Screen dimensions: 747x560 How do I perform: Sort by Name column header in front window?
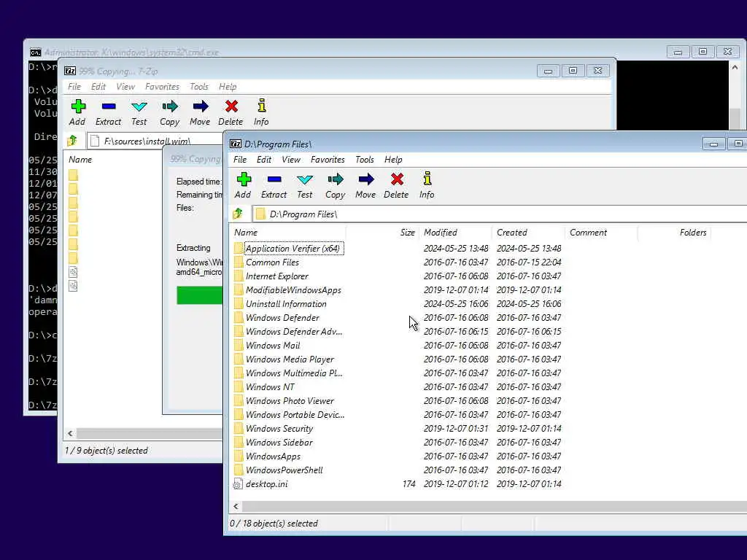click(287, 233)
